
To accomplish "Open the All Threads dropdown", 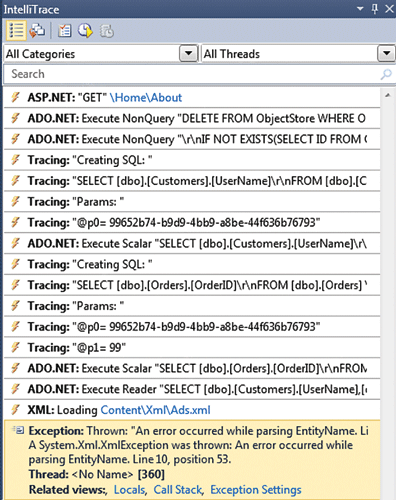I will pyautogui.click(x=386, y=54).
